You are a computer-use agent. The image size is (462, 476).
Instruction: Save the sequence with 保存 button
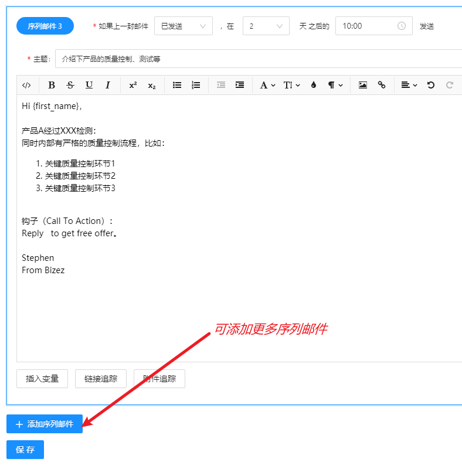click(25, 450)
